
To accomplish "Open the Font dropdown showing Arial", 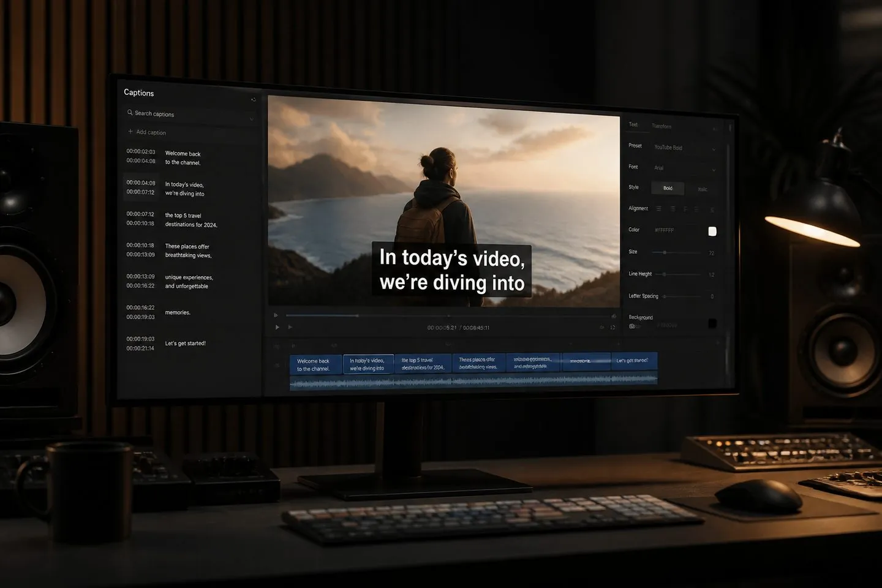I will [684, 168].
